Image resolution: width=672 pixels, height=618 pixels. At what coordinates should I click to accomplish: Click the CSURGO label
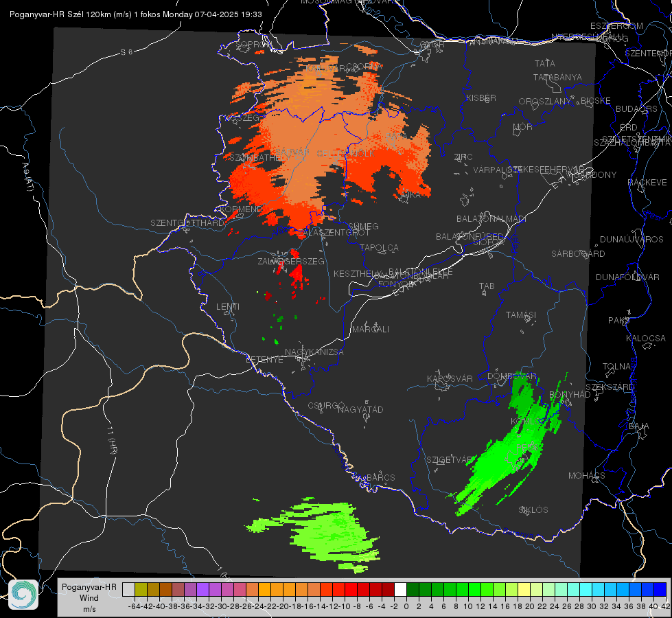(x=326, y=405)
